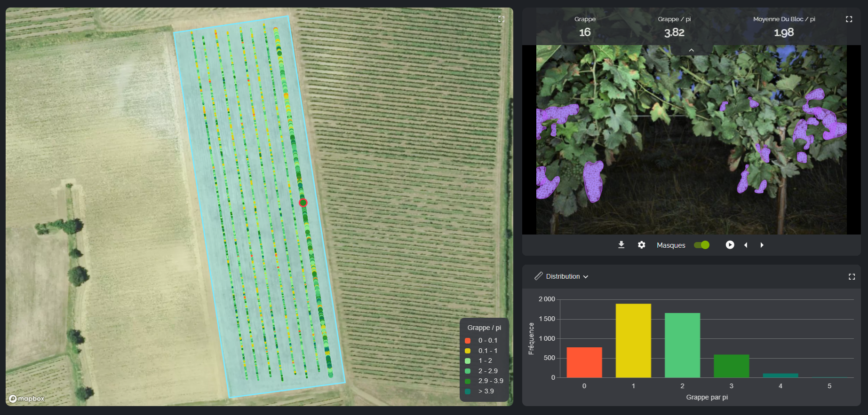Click the Grappe / pi value 3.82
The image size is (868, 415).
tap(674, 32)
